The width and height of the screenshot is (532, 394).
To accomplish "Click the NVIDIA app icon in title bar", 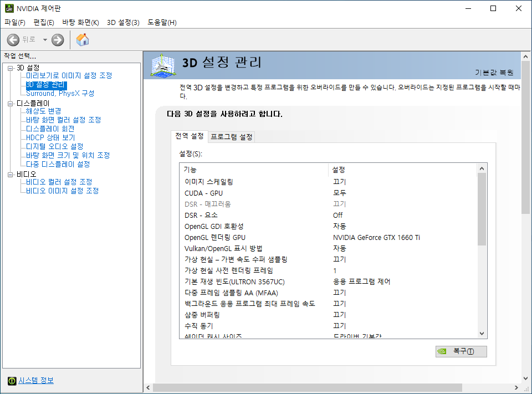I will (9, 8).
